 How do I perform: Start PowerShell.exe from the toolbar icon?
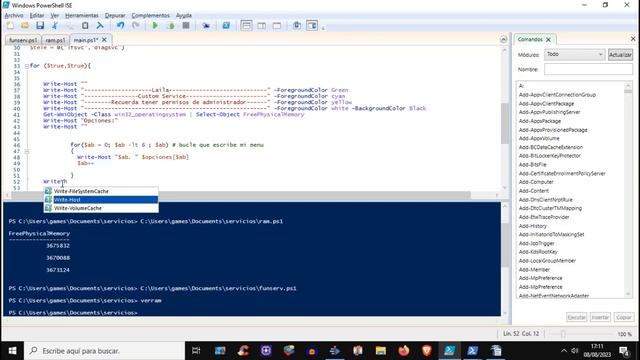226,26
